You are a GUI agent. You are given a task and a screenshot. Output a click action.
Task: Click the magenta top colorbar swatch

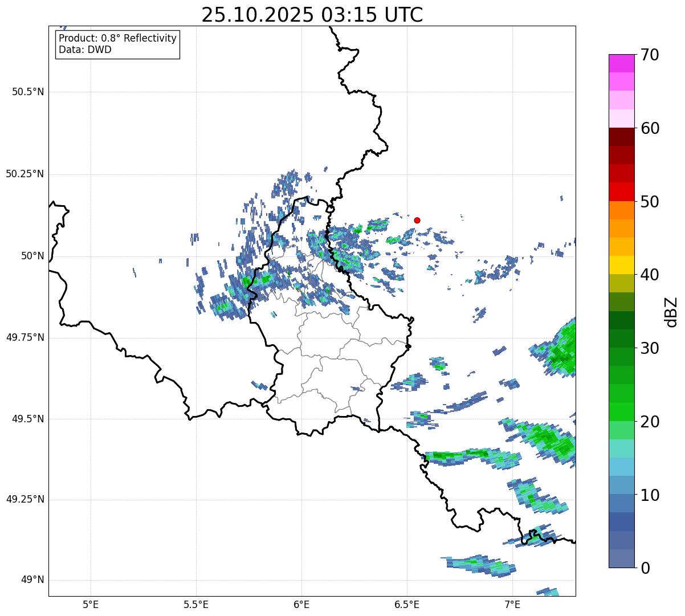coord(621,63)
